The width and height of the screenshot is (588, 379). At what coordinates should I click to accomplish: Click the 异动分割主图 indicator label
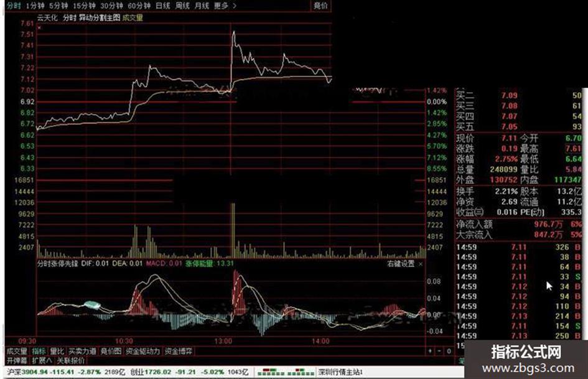click(x=100, y=17)
